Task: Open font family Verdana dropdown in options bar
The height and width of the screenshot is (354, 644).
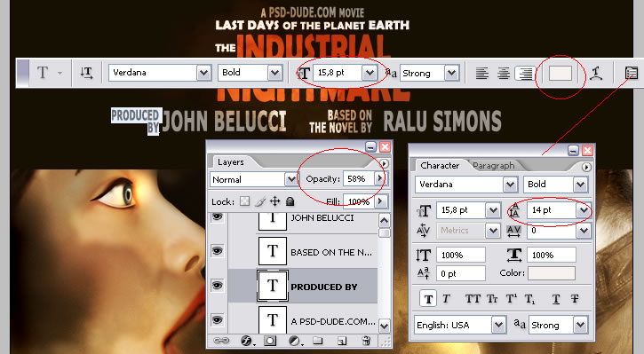Action: pos(203,73)
